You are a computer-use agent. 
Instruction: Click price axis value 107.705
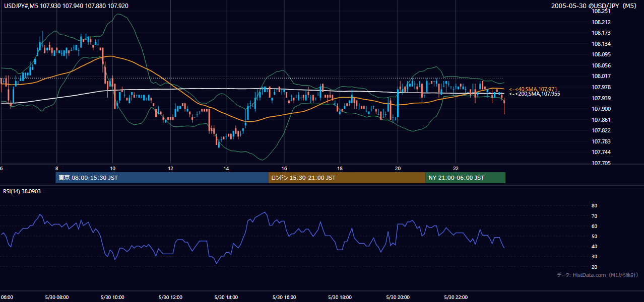(x=602, y=163)
